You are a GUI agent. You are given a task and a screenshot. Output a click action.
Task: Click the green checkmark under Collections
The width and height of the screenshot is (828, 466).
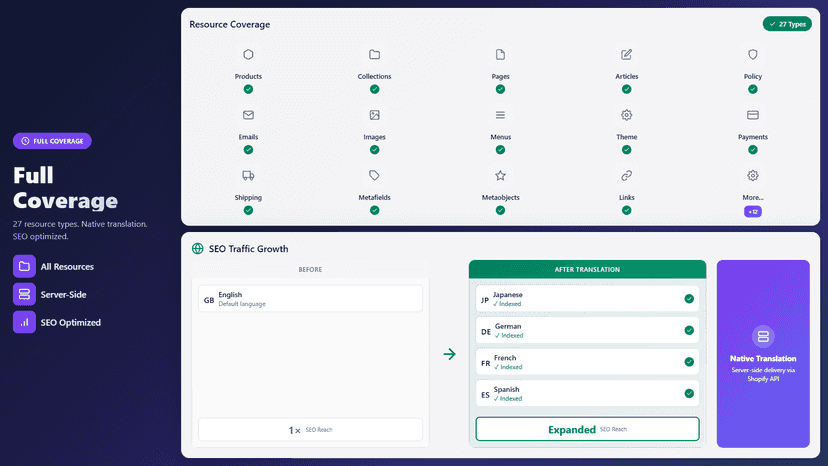[x=374, y=89]
